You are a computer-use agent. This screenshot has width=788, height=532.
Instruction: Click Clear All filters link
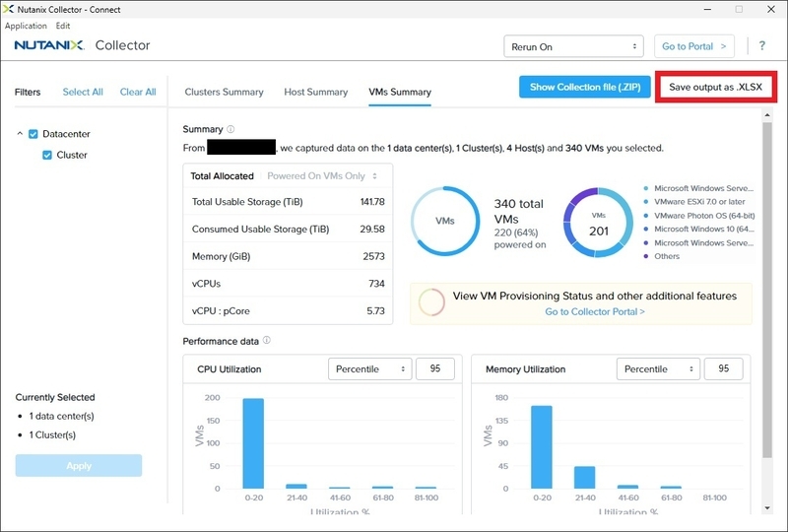click(x=138, y=92)
